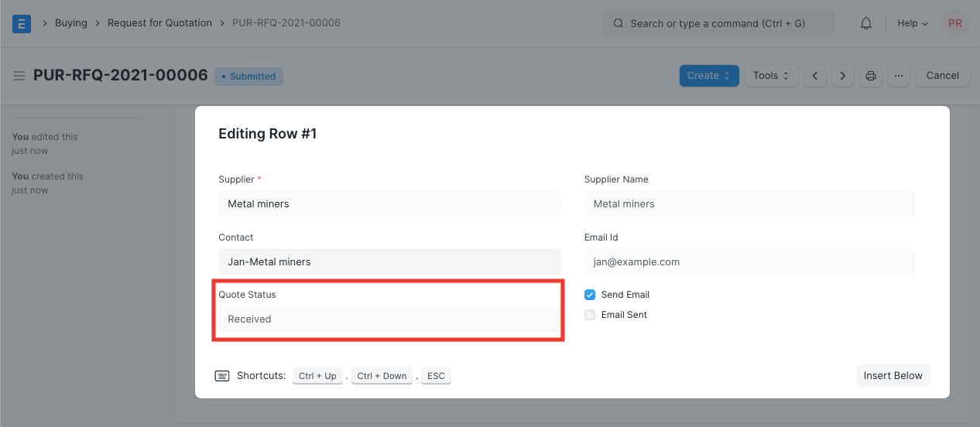Navigate to Buying breadcrumb
Viewport: 980px width, 427px height.
(70, 23)
